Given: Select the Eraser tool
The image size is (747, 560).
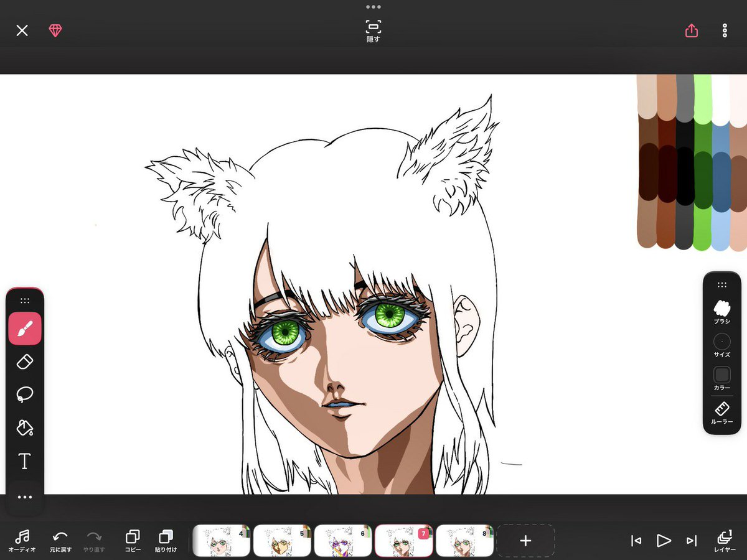Looking at the screenshot, I should pos(25,362).
